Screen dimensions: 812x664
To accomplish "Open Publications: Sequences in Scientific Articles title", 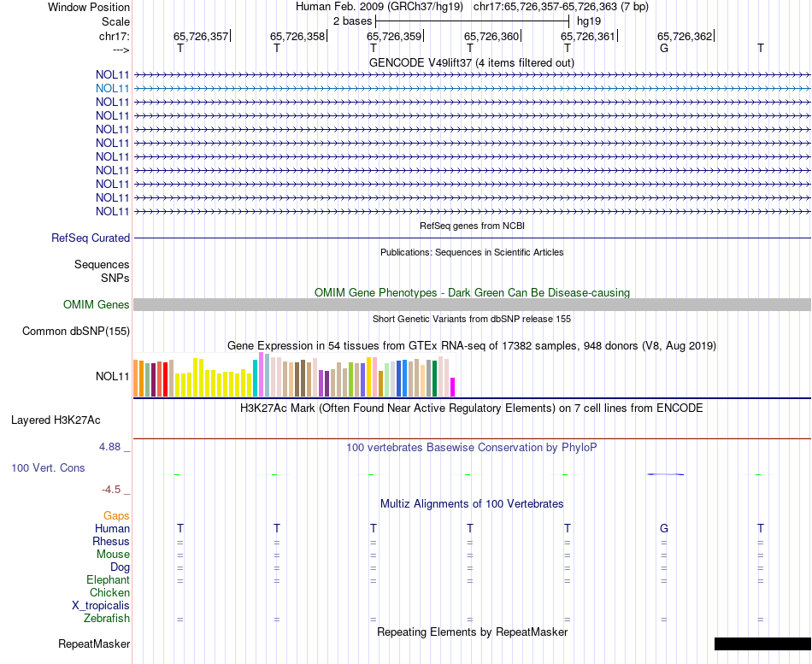I will coord(472,252).
